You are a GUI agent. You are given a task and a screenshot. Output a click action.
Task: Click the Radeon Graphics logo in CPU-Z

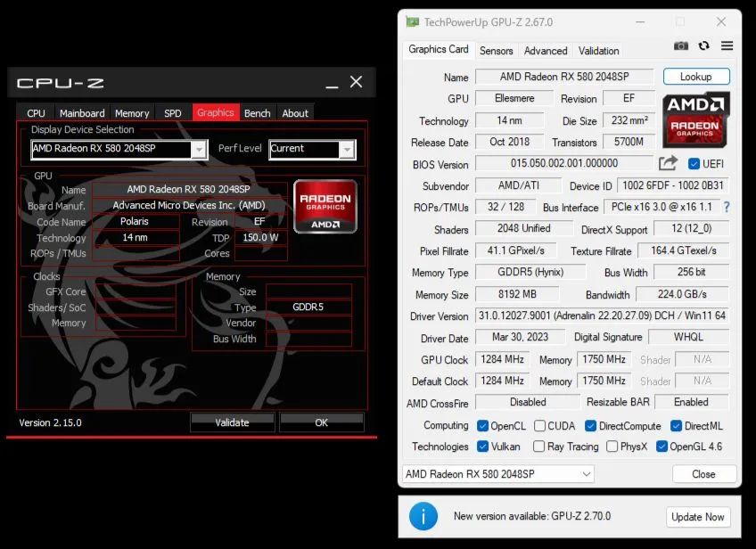tap(325, 206)
